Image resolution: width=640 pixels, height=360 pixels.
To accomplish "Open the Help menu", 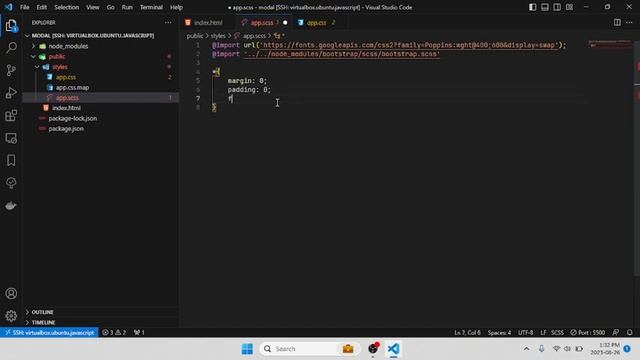I will 176,7.
